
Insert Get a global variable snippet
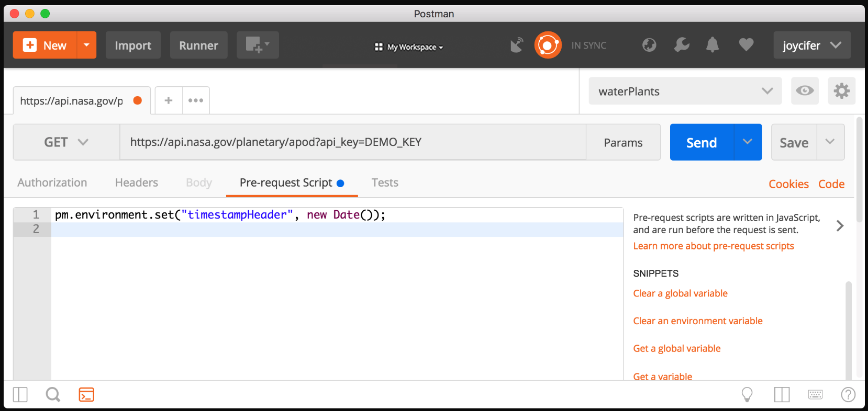coord(677,348)
